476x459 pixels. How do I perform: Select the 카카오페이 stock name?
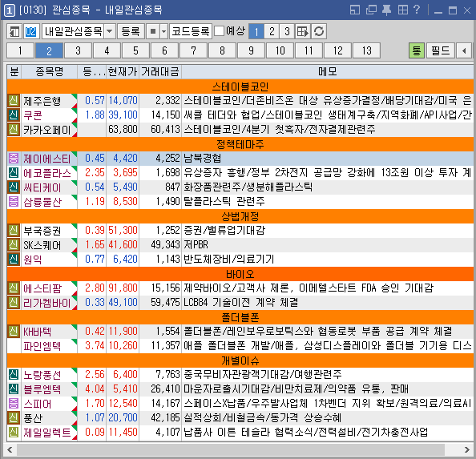click(x=46, y=130)
